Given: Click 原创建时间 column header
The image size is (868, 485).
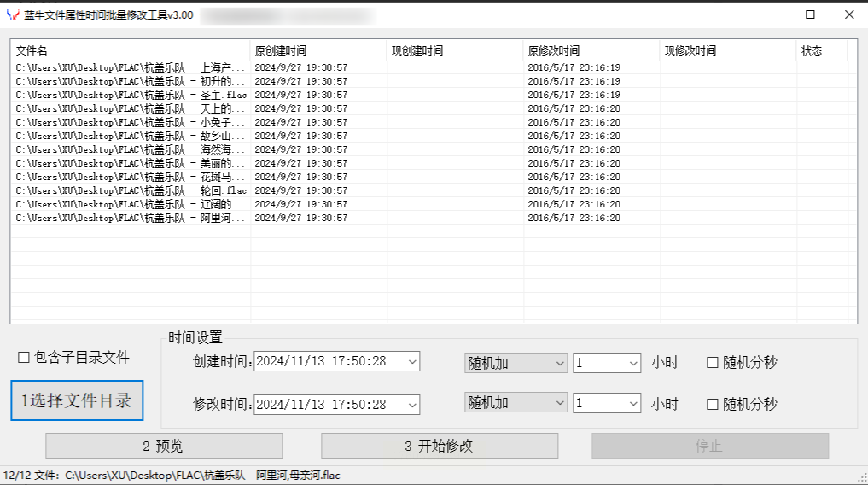Looking at the screenshot, I should coord(318,50).
